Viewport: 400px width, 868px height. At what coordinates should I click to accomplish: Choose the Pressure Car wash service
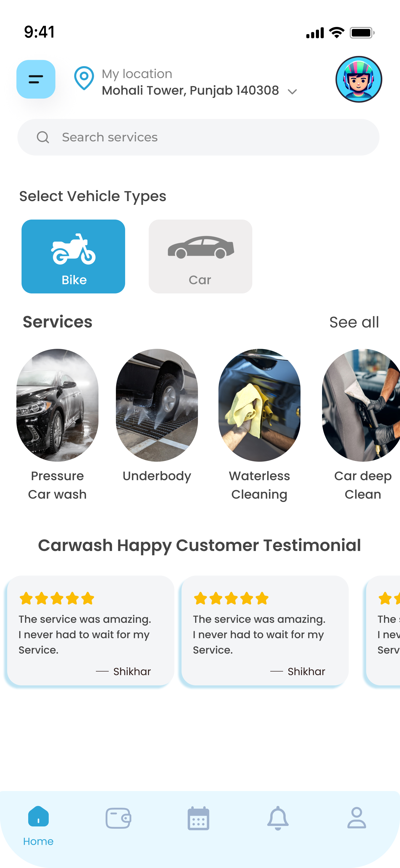pyautogui.click(x=57, y=425)
